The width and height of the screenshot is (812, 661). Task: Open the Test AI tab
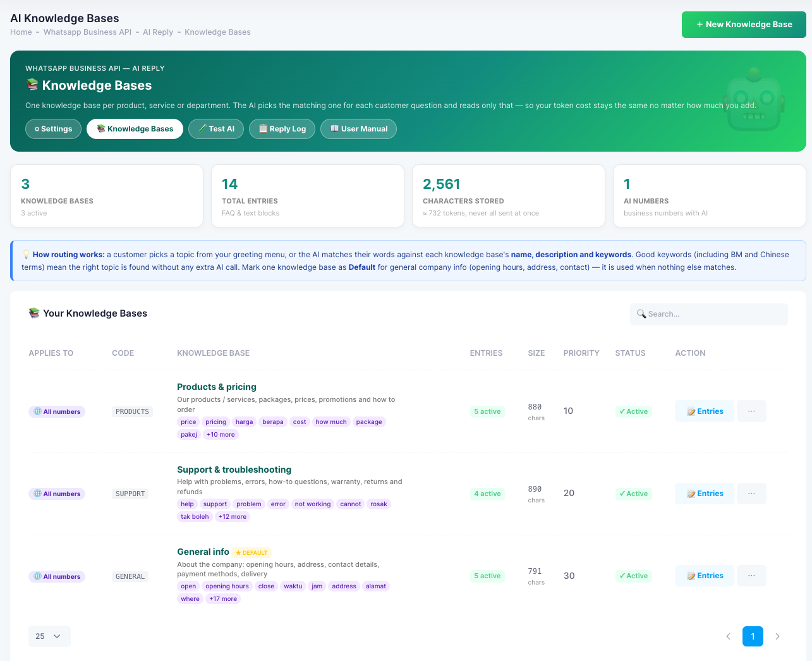216,129
